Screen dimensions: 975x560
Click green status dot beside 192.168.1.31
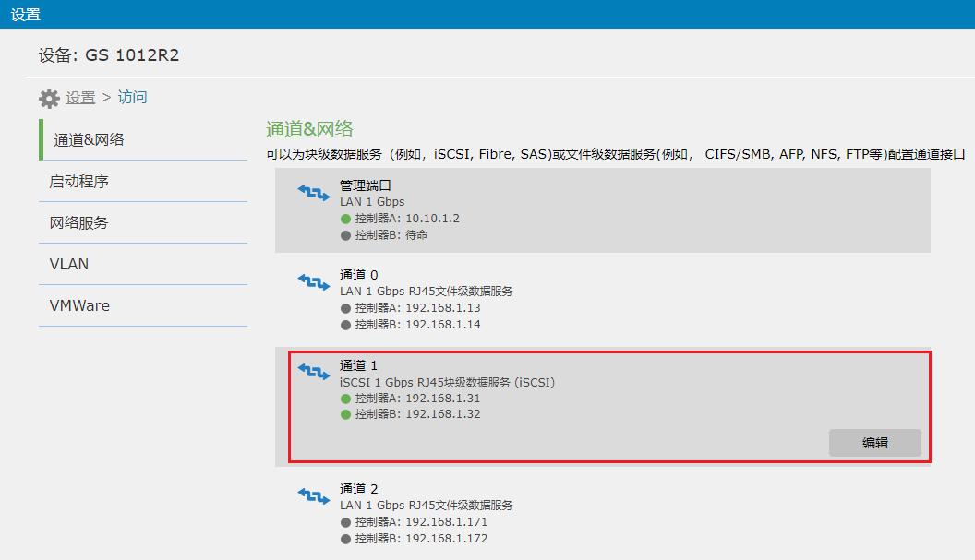pyautogui.click(x=346, y=399)
